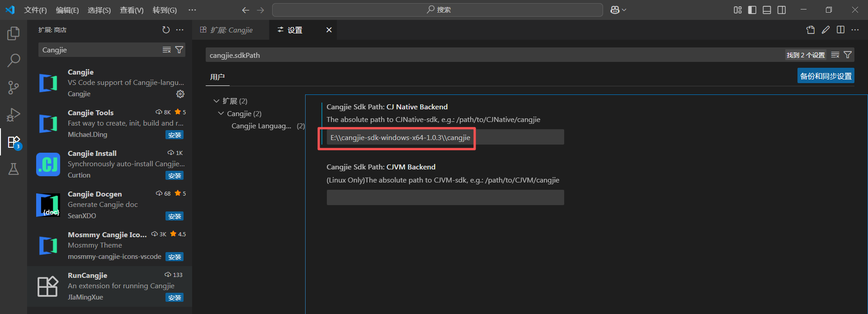The image size is (868, 314).
Task: Install the RunCangjie extension
Action: click(x=175, y=298)
